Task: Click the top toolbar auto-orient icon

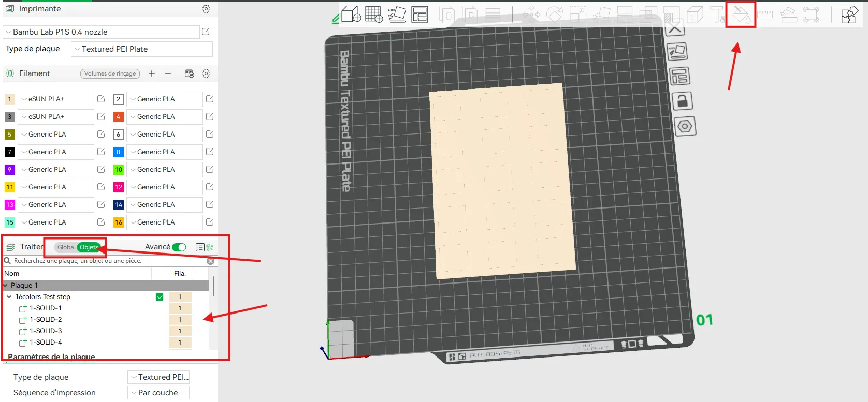Action: tap(397, 14)
